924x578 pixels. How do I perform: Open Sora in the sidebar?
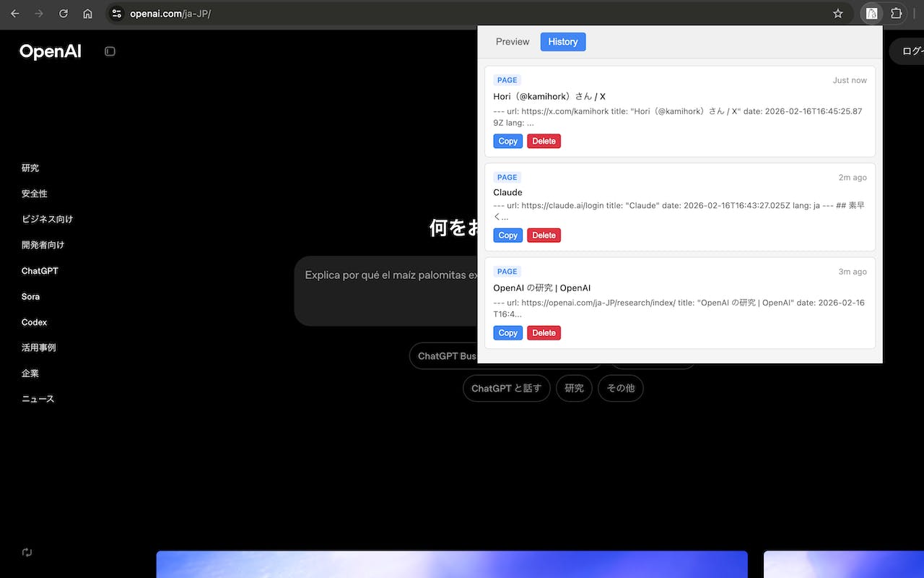[30, 296]
